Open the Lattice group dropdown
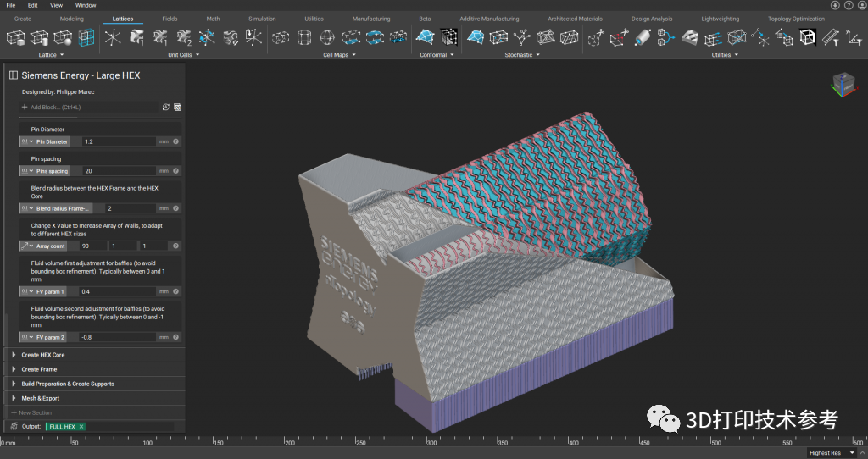 pos(51,55)
